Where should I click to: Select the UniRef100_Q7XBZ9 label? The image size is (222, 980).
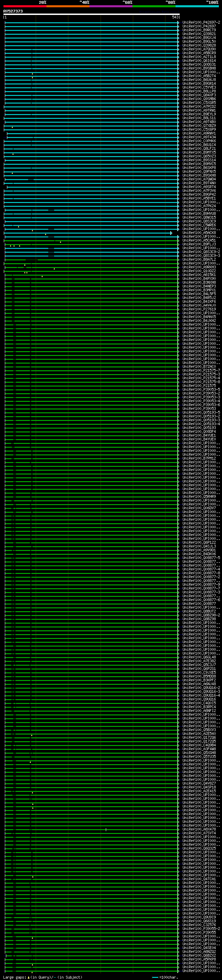(x=199, y=125)
